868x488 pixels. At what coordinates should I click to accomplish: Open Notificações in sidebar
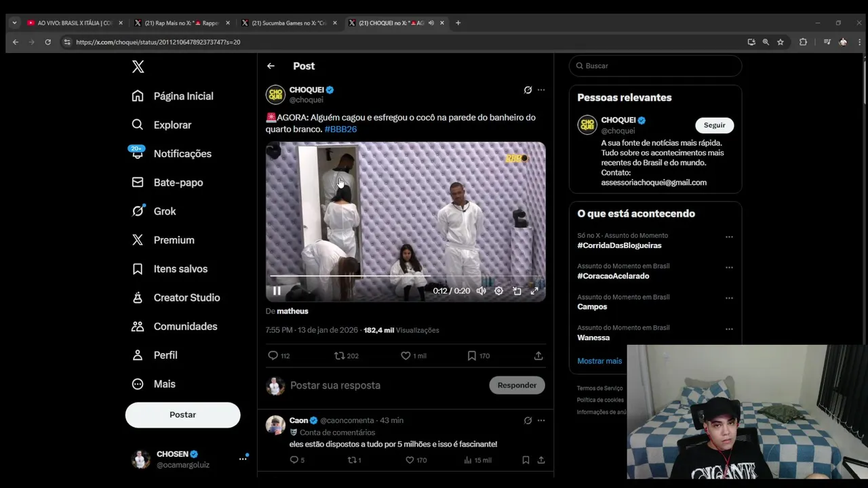point(172,154)
